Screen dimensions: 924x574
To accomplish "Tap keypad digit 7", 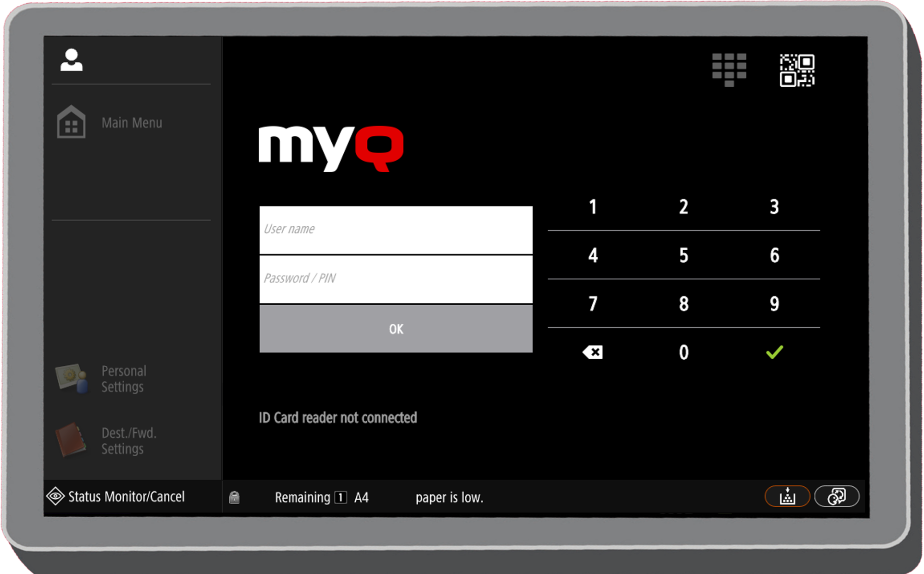I will 593,303.
